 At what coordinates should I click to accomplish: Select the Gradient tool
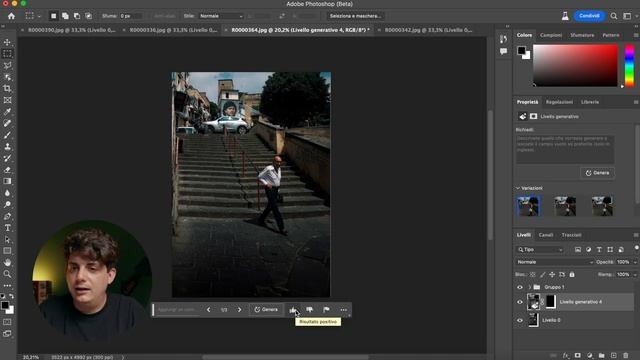pos(7,181)
